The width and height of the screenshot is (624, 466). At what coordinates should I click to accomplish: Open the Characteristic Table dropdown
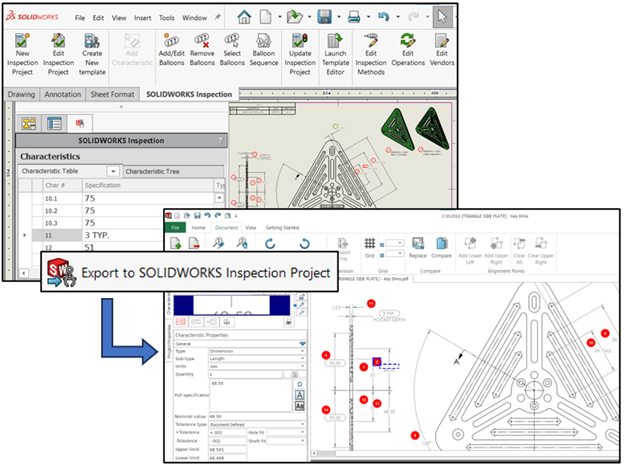pos(113,171)
